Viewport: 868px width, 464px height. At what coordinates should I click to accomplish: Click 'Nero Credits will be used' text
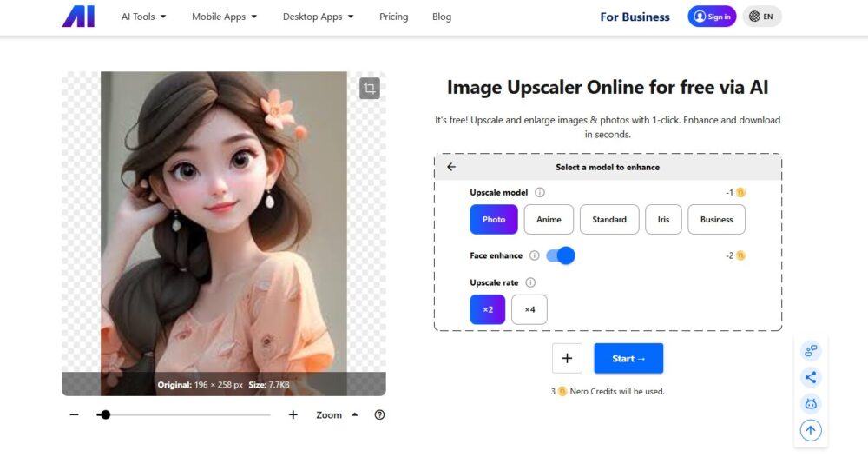coord(617,391)
